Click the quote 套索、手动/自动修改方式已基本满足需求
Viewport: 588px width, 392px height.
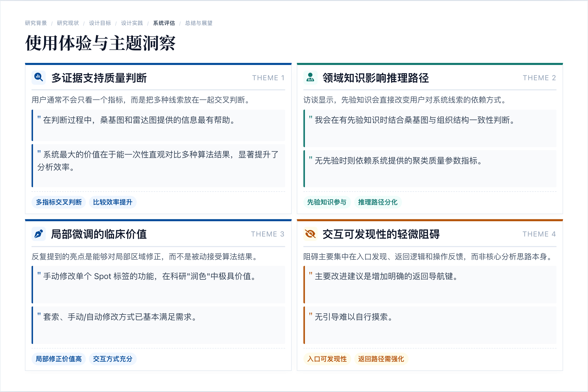point(158,325)
